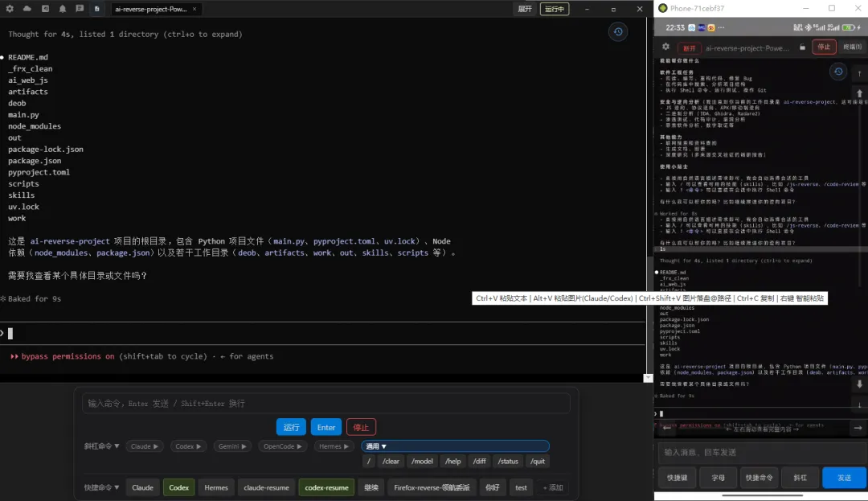This screenshot has width=868, height=501.
Task: Expand the Hermes slash command group
Action: (334, 446)
